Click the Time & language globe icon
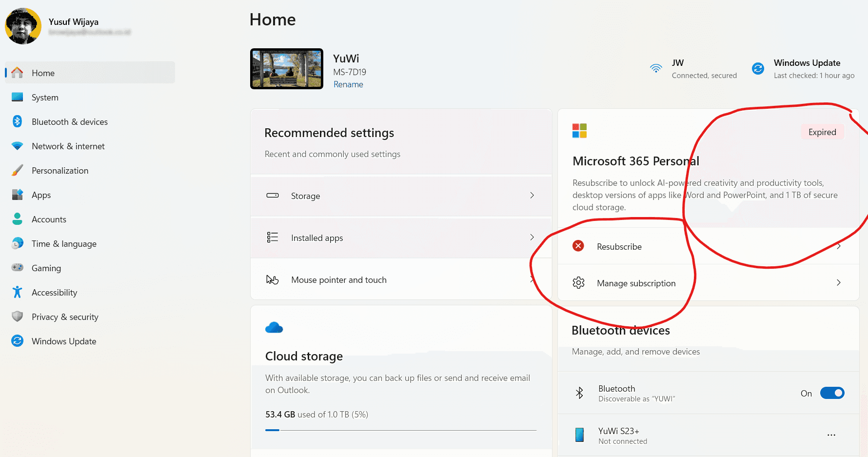This screenshot has height=457, width=868. 17,243
